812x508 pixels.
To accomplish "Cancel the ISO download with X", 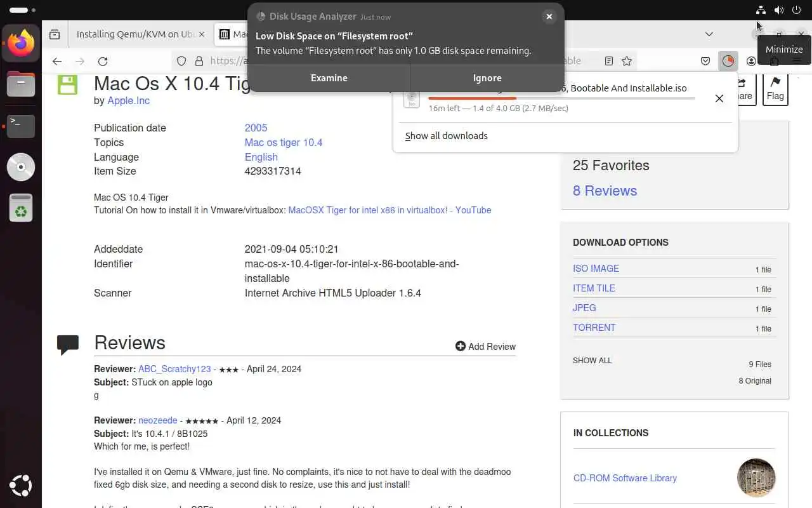I will coord(719,98).
